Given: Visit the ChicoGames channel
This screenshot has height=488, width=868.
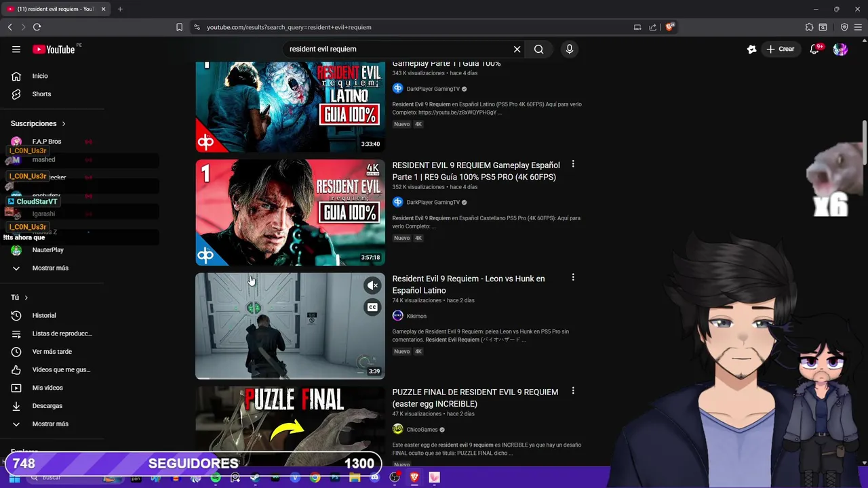Looking at the screenshot, I should pos(422,429).
